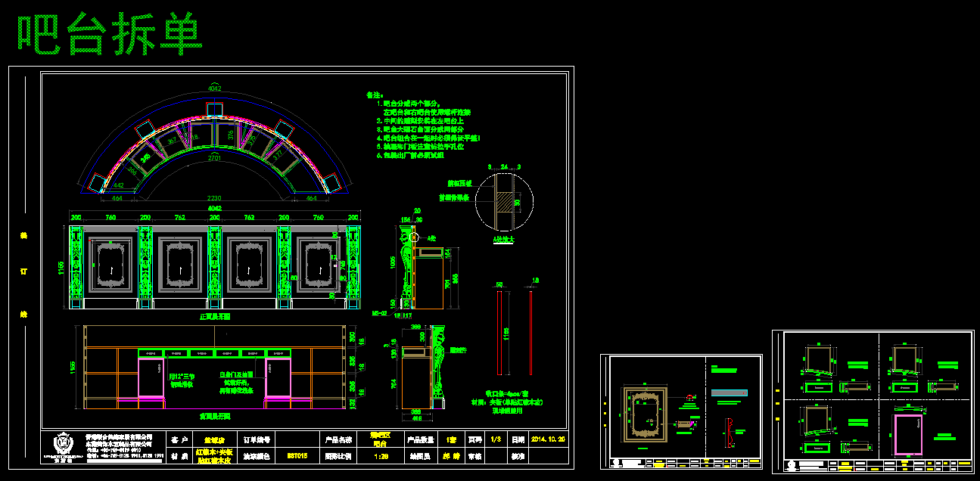Click the first ornate framed panel in elevation

(x=111, y=265)
